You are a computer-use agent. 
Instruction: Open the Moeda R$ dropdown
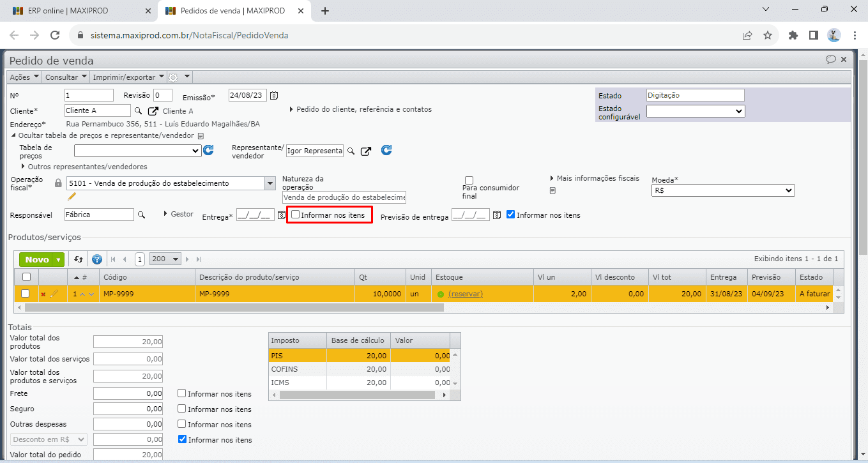tap(722, 190)
